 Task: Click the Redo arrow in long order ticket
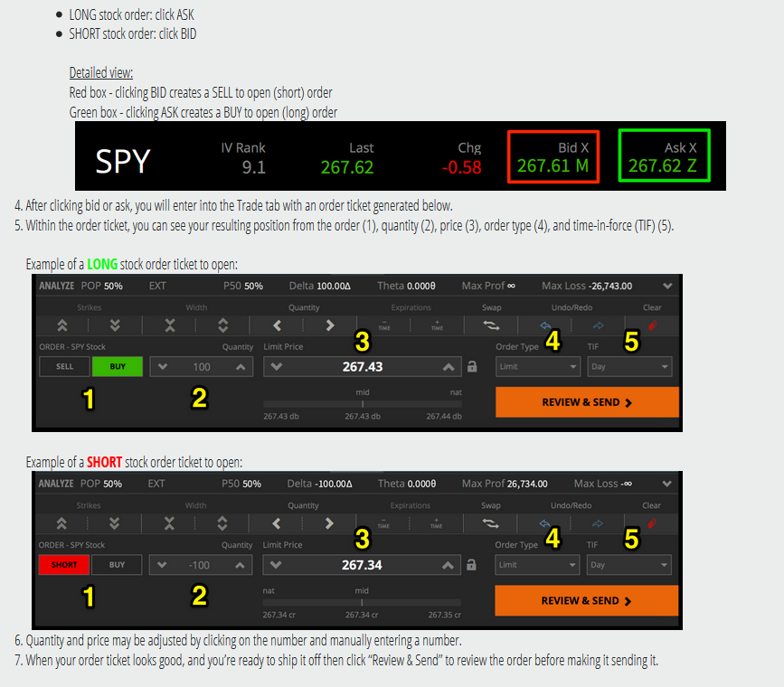tap(598, 326)
